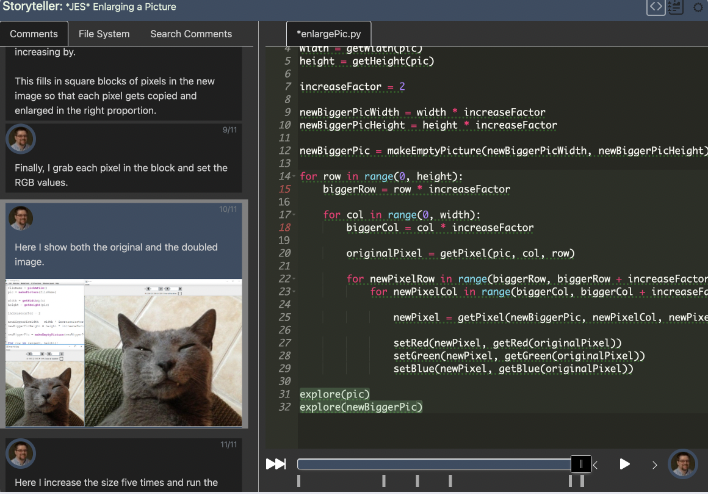This screenshot has width=708, height=494.
Task: Select the enlargePic.py editor tab
Action: 329,34
